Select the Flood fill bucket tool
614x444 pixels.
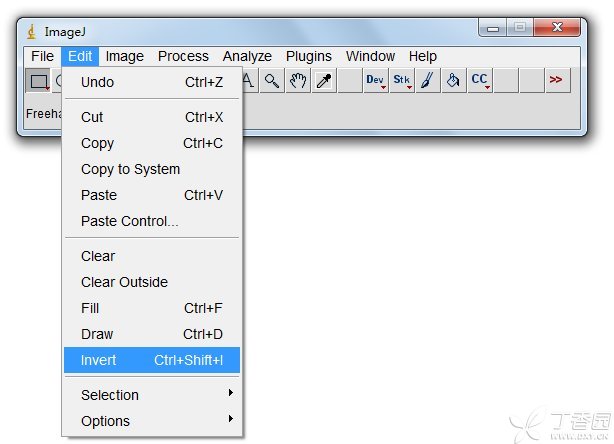(x=453, y=81)
